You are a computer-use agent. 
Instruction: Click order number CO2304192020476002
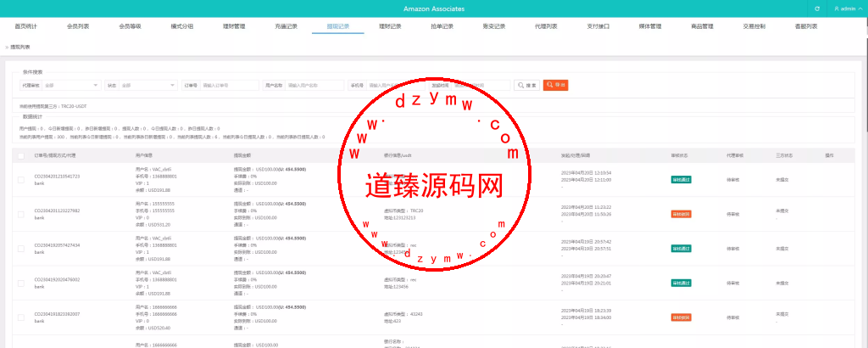pos(57,280)
